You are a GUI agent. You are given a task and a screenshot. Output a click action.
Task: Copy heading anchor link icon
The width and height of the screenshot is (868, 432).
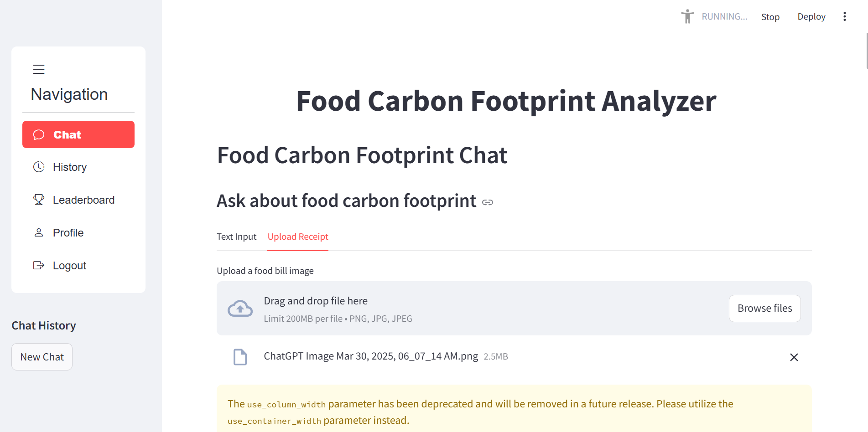tap(488, 202)
